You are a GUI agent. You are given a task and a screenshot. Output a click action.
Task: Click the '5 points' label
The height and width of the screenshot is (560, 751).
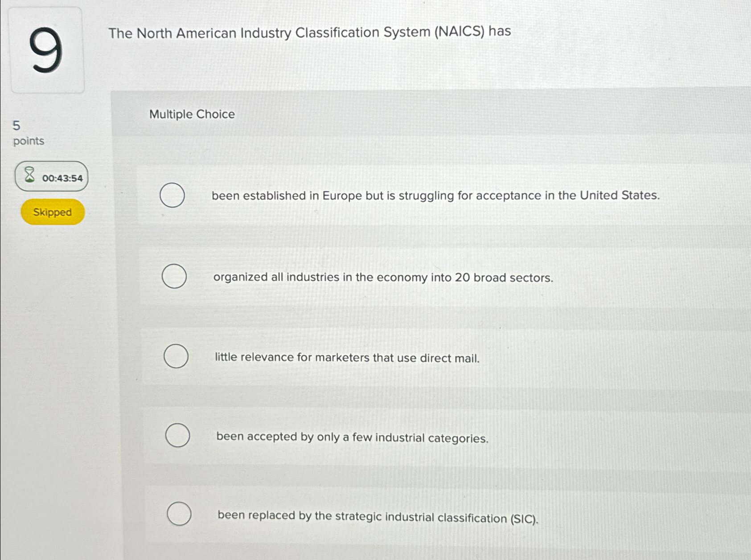point(29,133)
